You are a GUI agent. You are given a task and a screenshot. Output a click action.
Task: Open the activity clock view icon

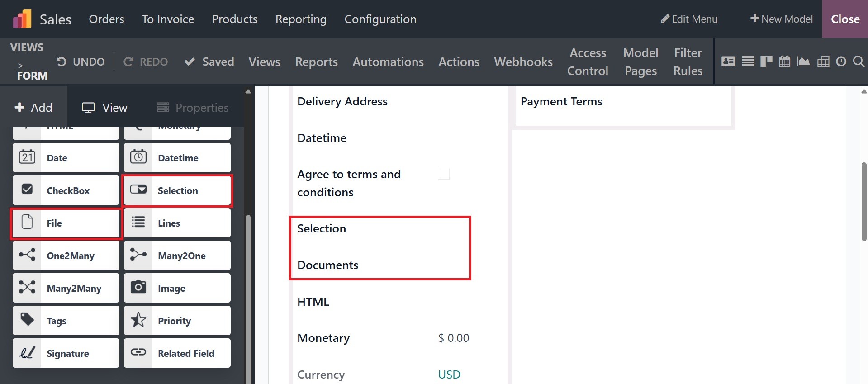click(841, 62)
